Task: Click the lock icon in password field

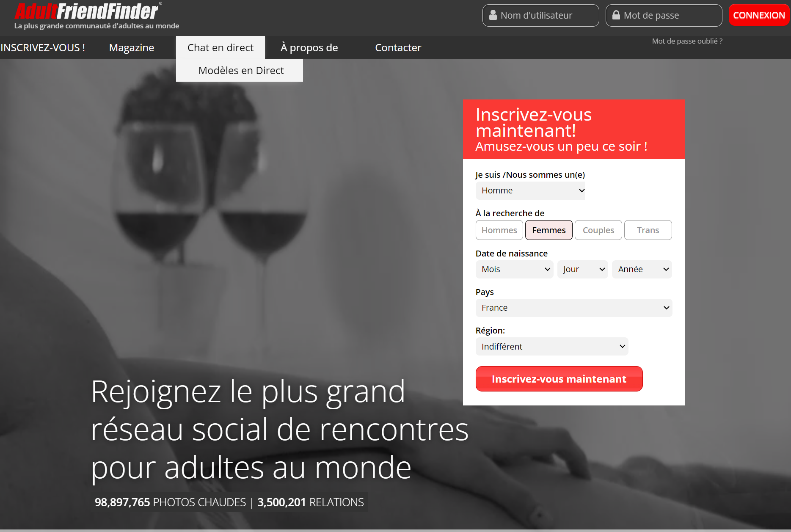Action: [616, 15]
